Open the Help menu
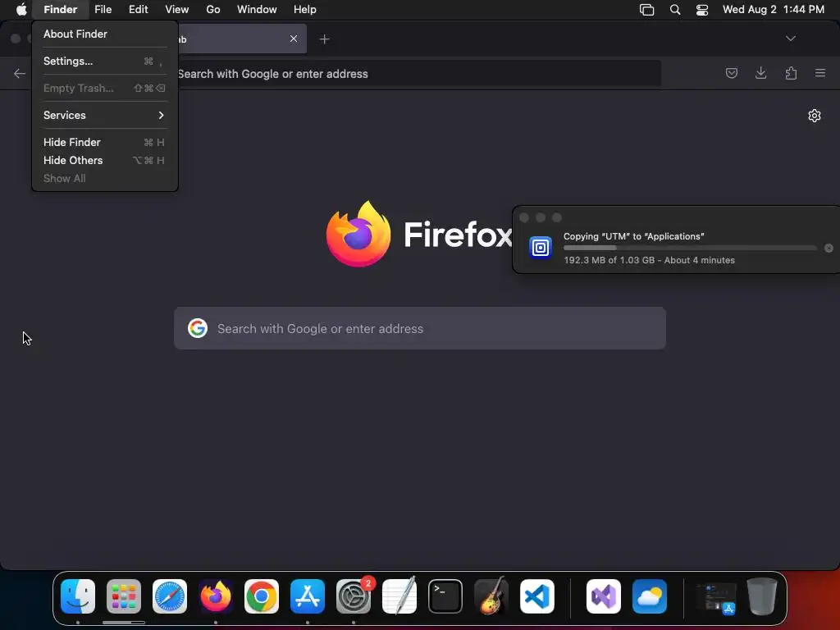 click(305, 10)
